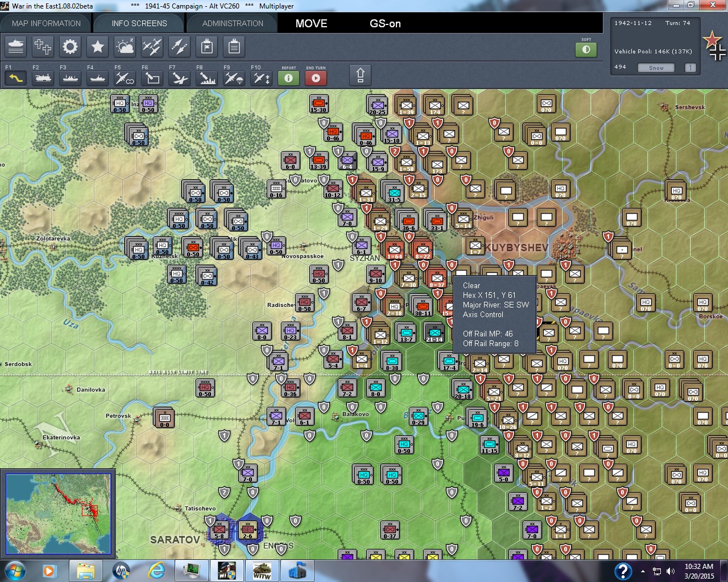
Task: Click the opposing arrows battle icon
Action: [x=180, y=47]
